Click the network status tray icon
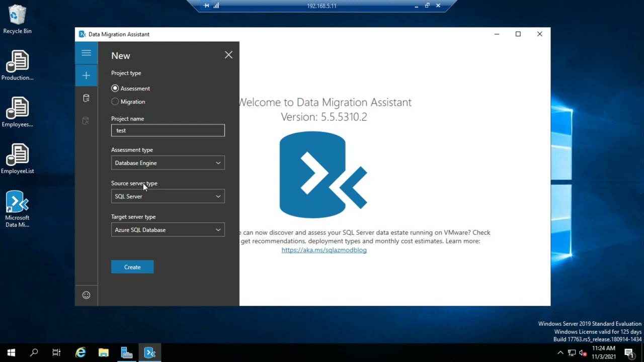The image size is (644, 362). click(x=572, y=353)
